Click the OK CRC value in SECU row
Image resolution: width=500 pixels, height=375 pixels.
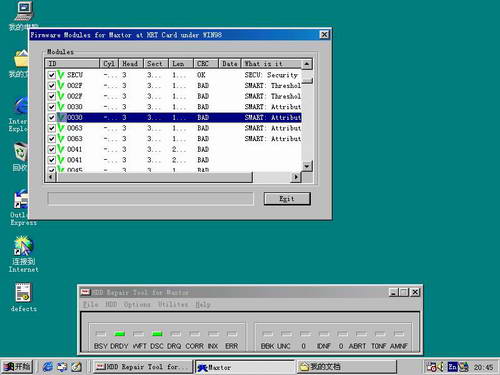pyautogui.click(x=201, y=75)
